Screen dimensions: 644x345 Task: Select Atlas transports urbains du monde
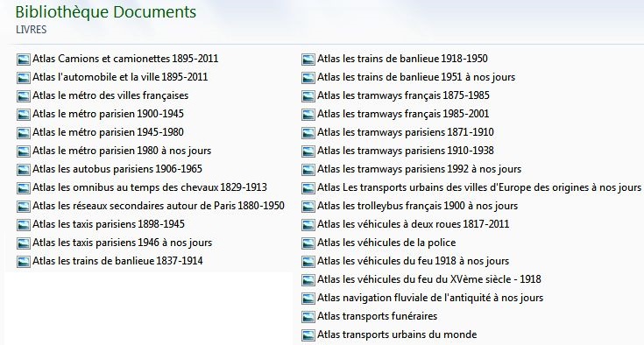point(397,334)
